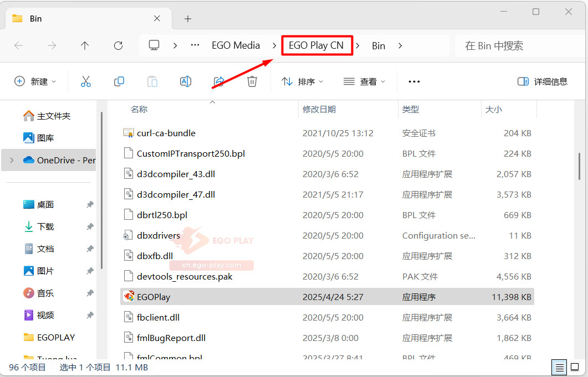The width and height of the screenshot is (588, 377).
Task: Click address bar ellipsis to show hidden folders
Action: 195,45
